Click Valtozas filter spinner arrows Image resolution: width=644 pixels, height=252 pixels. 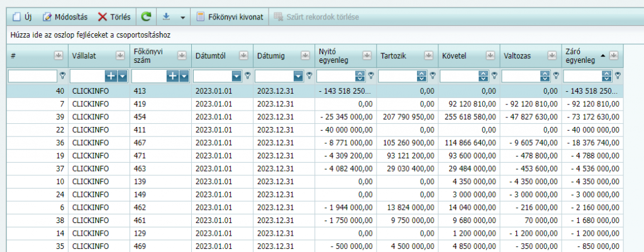click(545, 75)
